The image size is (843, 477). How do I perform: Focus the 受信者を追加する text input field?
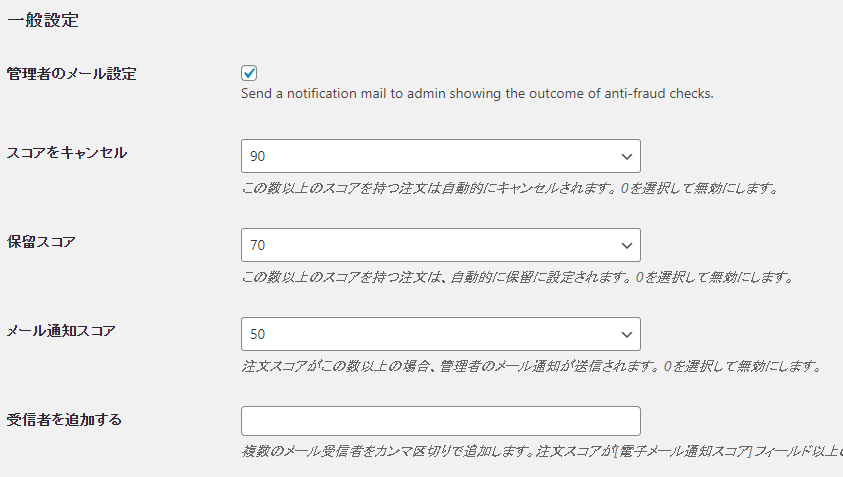[441, 421]
